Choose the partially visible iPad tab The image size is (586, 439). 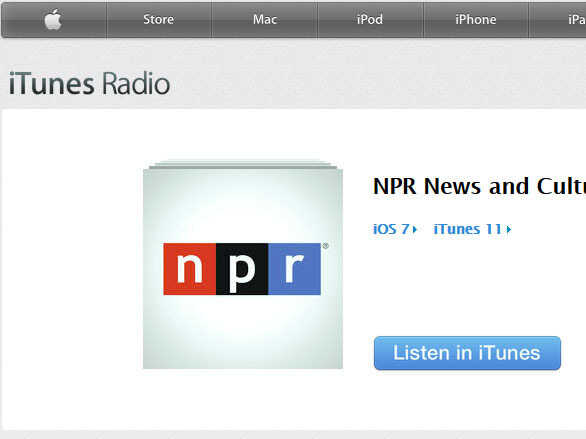[558, 19]
